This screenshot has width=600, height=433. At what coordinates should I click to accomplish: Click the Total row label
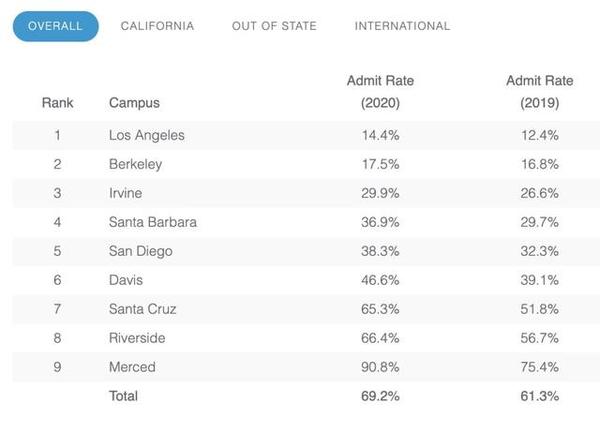pyautogui.click(x=123, y=396)
